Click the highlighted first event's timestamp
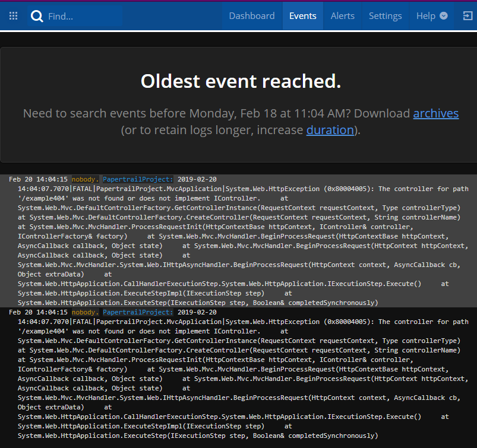 pos(38,179)
